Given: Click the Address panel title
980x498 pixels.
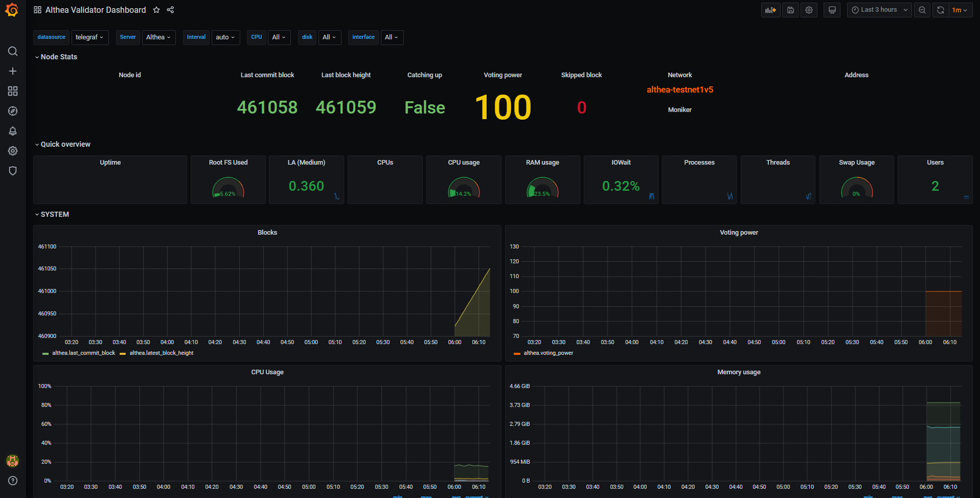Looking at the screenshot, I should click(x=856, y=75).
